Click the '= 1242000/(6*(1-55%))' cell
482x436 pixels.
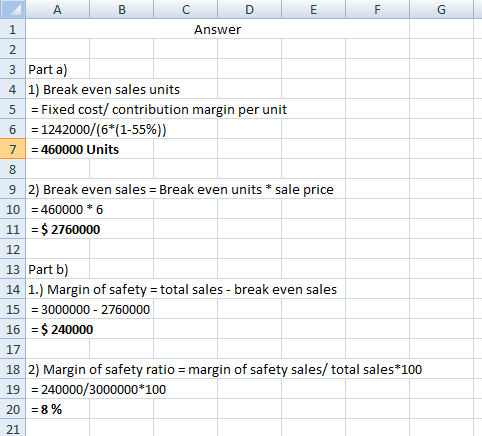pos(99,129)
